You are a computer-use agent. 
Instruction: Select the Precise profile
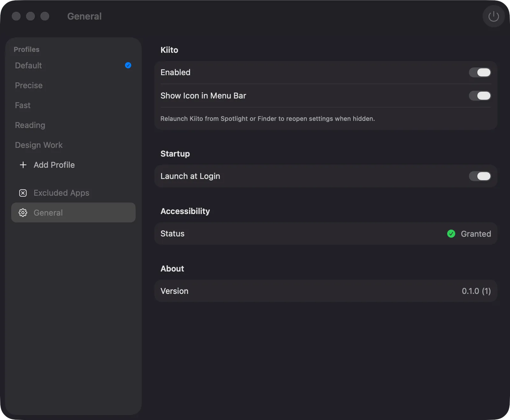point(73,85)
